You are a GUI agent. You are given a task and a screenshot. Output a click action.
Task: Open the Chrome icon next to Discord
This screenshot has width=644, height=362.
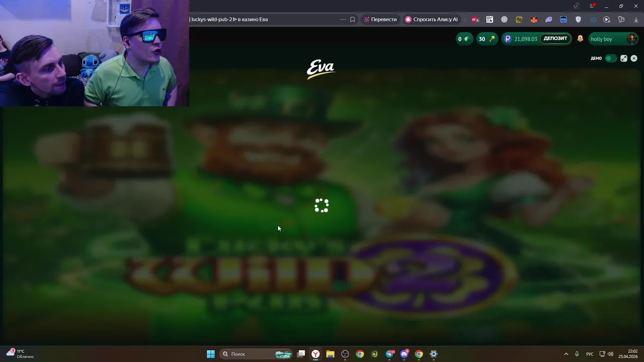(419, 354)
